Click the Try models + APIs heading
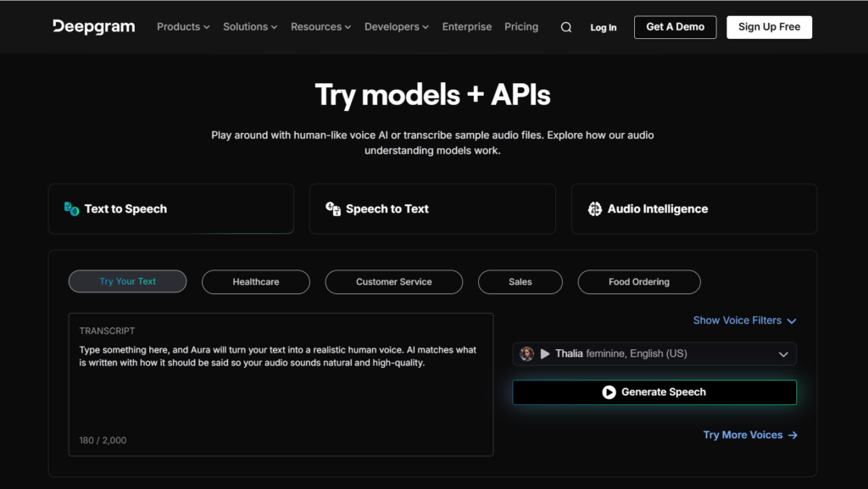This screenshot has height=489, width=868. pos(432,95)
